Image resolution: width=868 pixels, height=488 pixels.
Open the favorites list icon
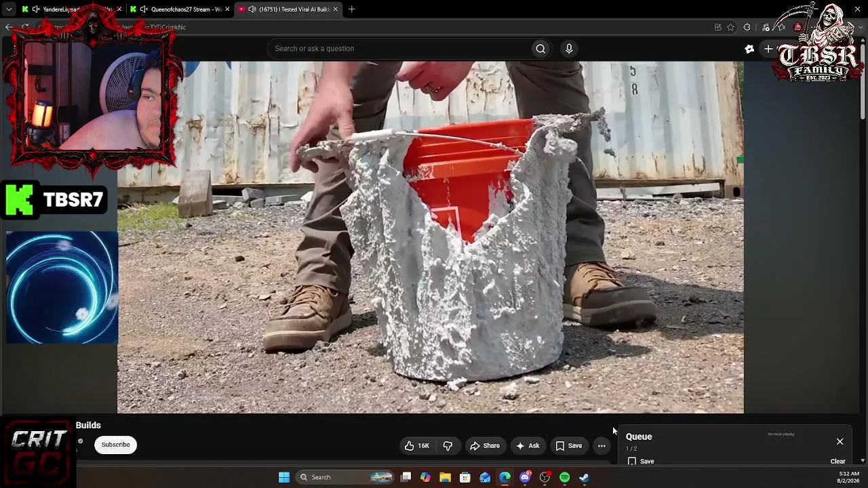781,27
